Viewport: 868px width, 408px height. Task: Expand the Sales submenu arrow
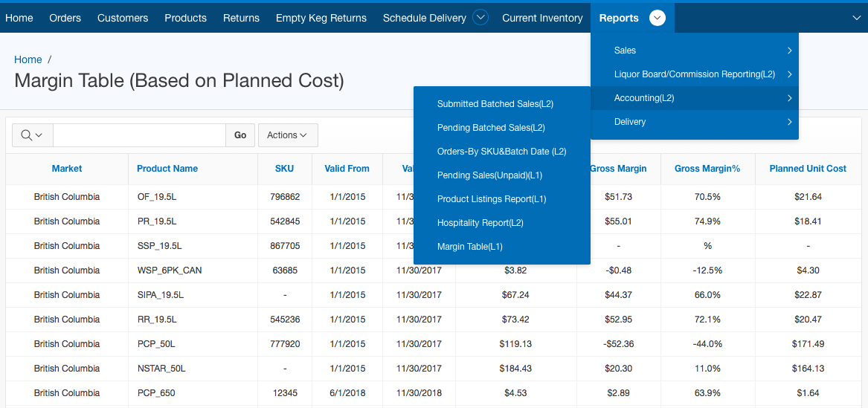point(789,51)
